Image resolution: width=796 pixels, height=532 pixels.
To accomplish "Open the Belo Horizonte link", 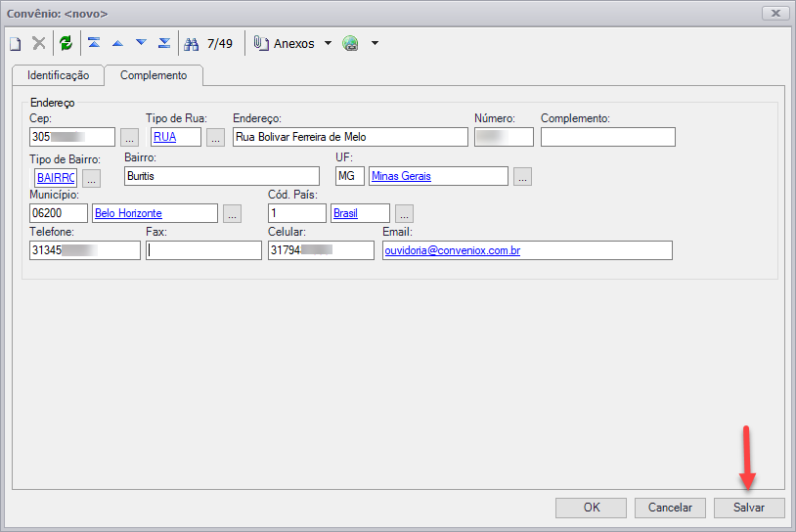I will 128,213.
